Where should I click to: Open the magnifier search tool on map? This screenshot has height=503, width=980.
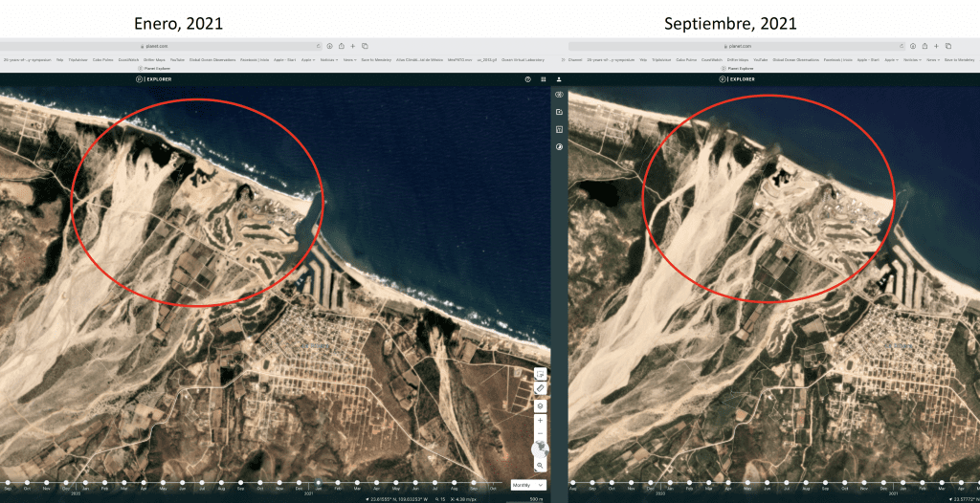tap(540, 465)
